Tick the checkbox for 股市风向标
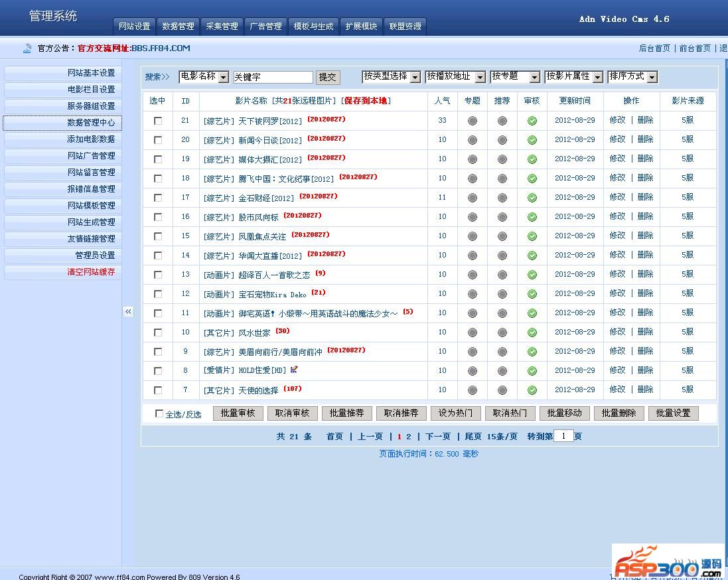The height and width of the screenshot is (580, 728). point(158,217)
